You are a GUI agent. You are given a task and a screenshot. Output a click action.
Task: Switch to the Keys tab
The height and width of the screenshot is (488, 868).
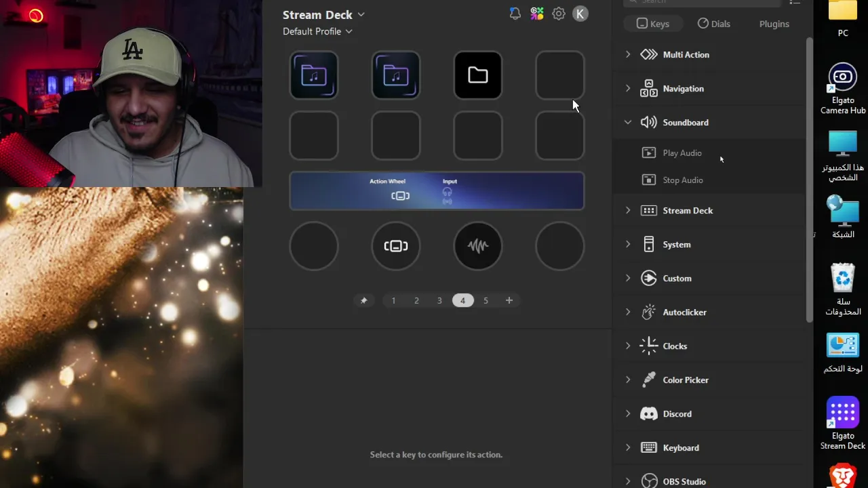[x=652, y=24]
